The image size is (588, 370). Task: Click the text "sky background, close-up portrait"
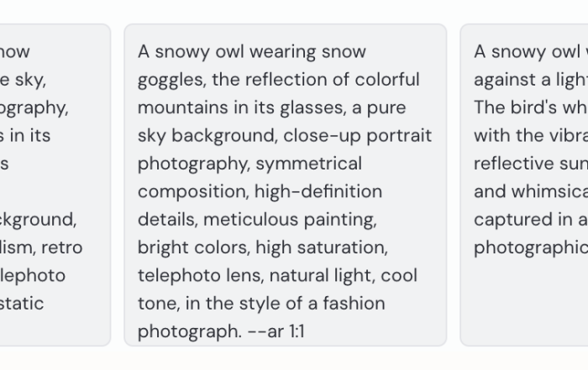(285, 136)
